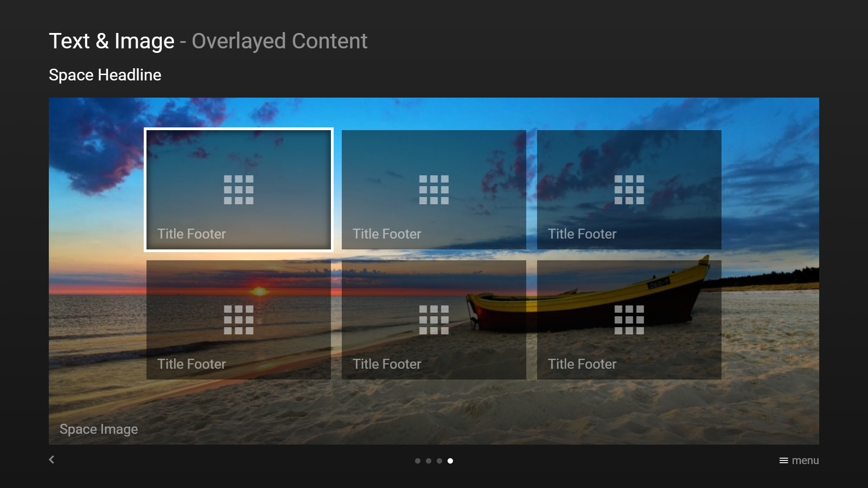Click Title Footer text in top-left tile

(192, 234)
